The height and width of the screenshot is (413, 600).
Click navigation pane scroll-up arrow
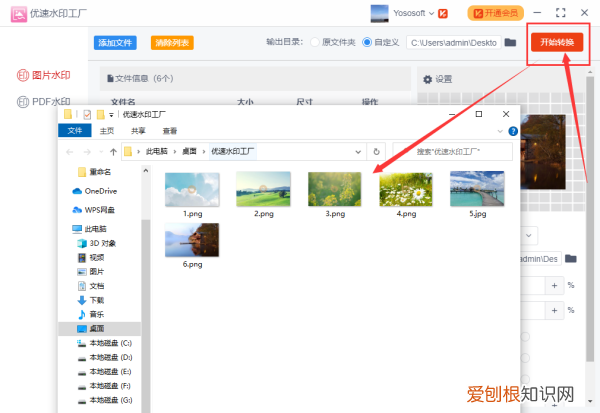[x=145, y=171]
